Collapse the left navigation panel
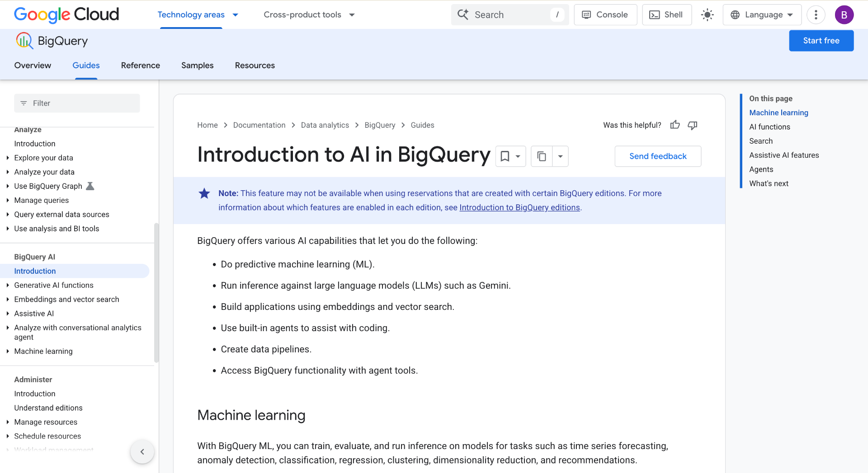The image size is (868, 473). [x=142, y=452]
